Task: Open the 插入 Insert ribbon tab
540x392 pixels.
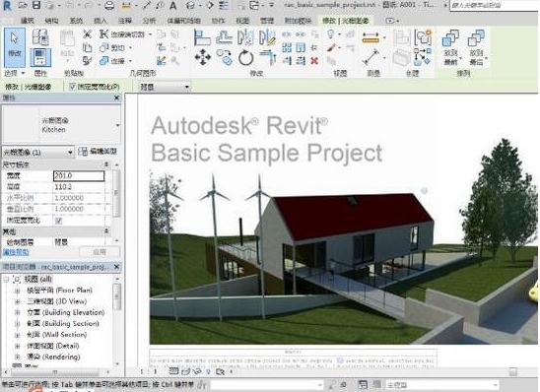Action: click(101, 21)
